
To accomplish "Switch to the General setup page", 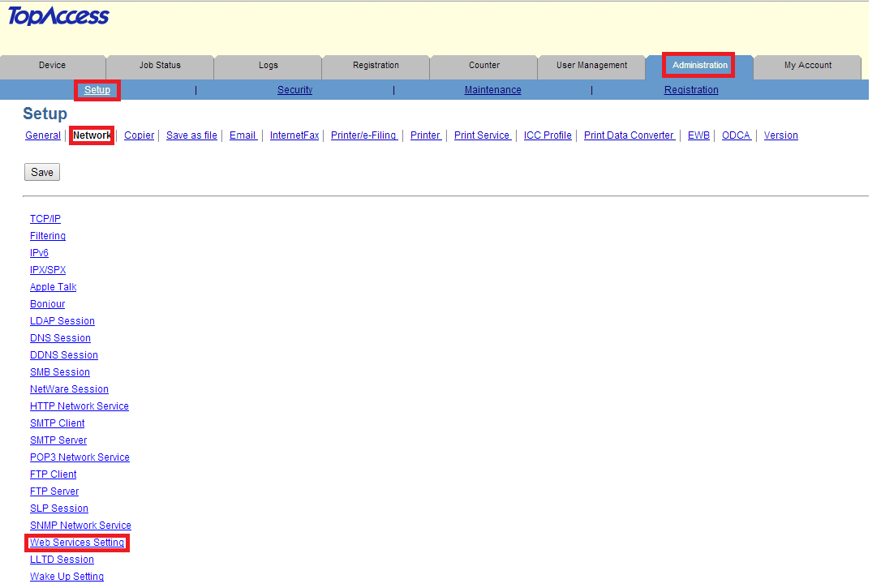I will 42,135.
